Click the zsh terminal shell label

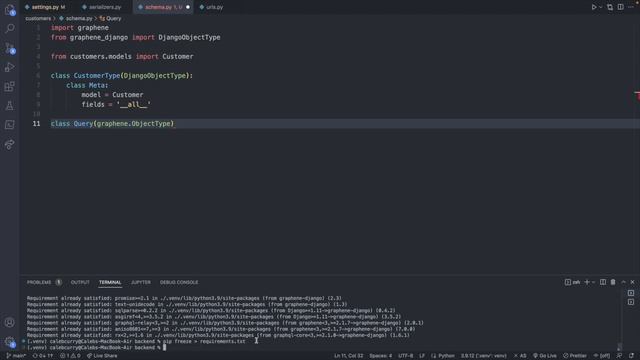pos(572,282)
